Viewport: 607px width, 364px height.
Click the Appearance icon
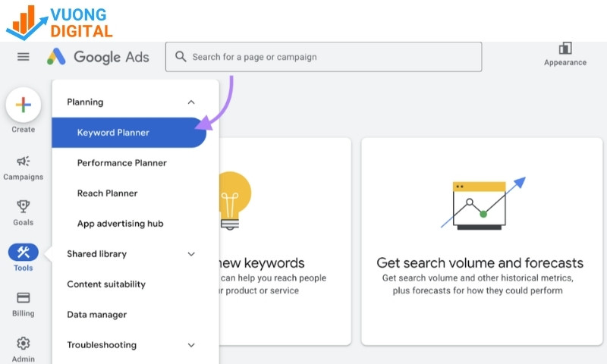pos(565,49)
